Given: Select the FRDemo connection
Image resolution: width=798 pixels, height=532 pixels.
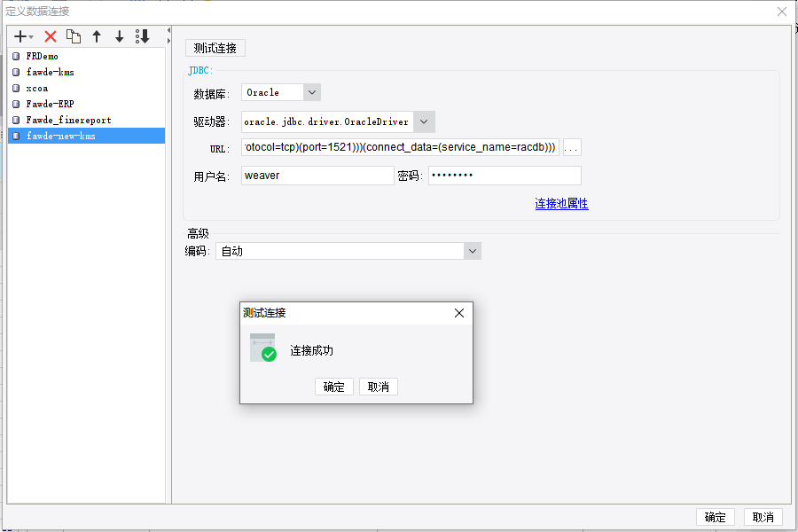Looking at the screenshot, I should point(86,56).
